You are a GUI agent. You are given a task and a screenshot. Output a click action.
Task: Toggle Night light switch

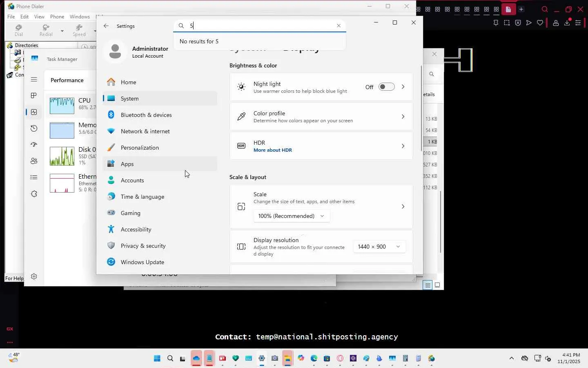point(386,87)
